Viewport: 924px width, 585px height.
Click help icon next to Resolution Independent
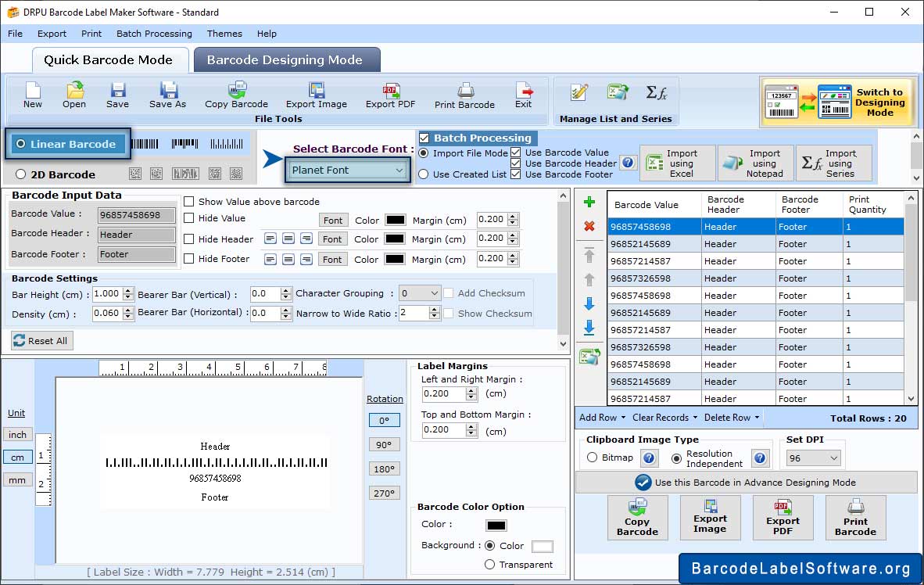point(760,458)
